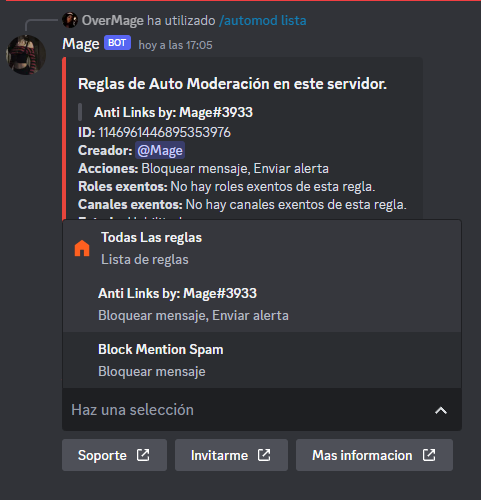Click the hoy a las 17:05 timestamp
This screenshot has height=500, width=481.
(175, 45)
